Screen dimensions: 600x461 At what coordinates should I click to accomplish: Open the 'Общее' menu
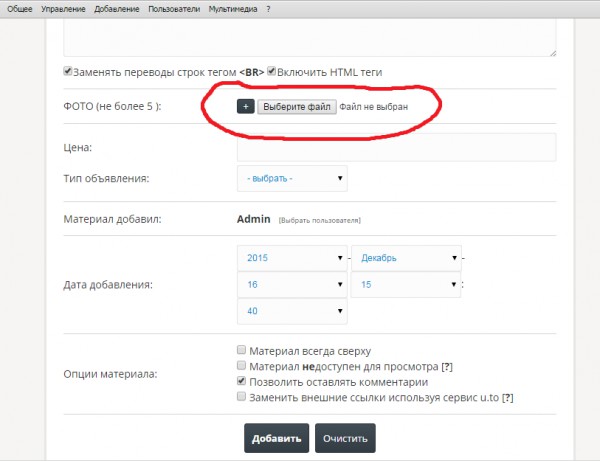click(20, 9)
